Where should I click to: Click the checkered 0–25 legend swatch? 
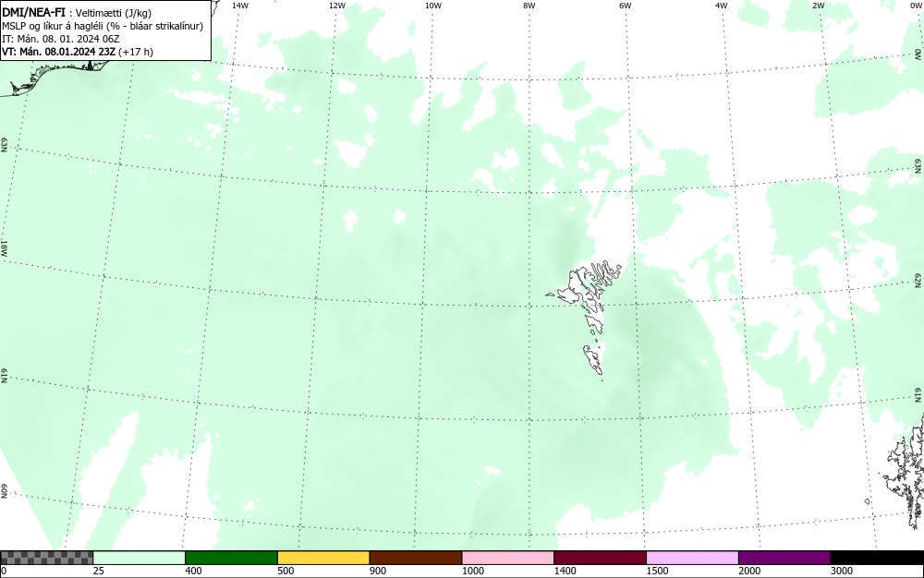click(x=46, y=558)
